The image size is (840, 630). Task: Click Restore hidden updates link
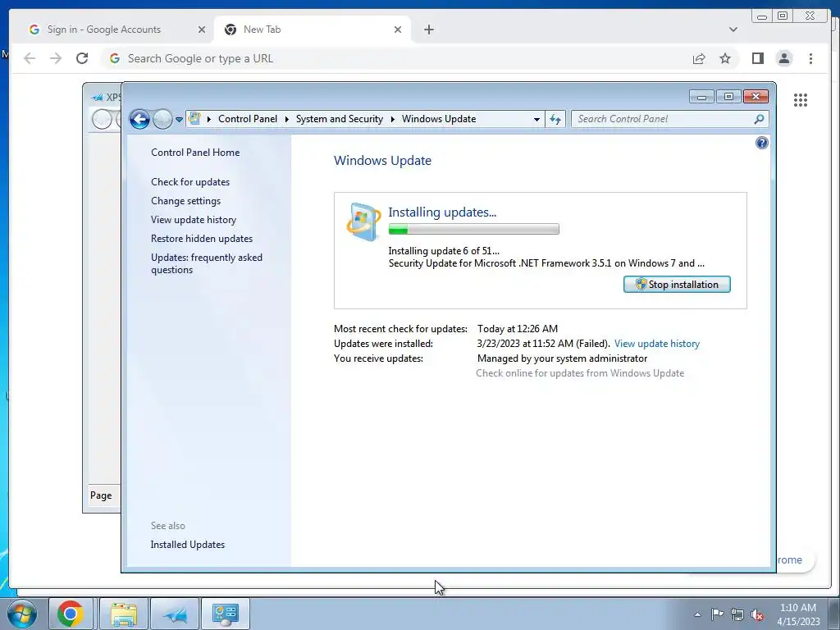point(202,239)
